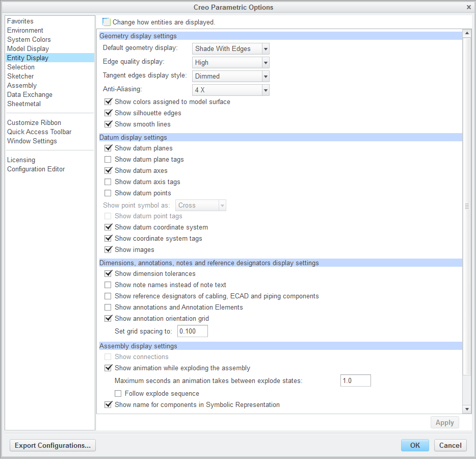Click the Dimensions, annotations, notes header
The width and height of the screenshot is (476, 459).
click(280, 263)
